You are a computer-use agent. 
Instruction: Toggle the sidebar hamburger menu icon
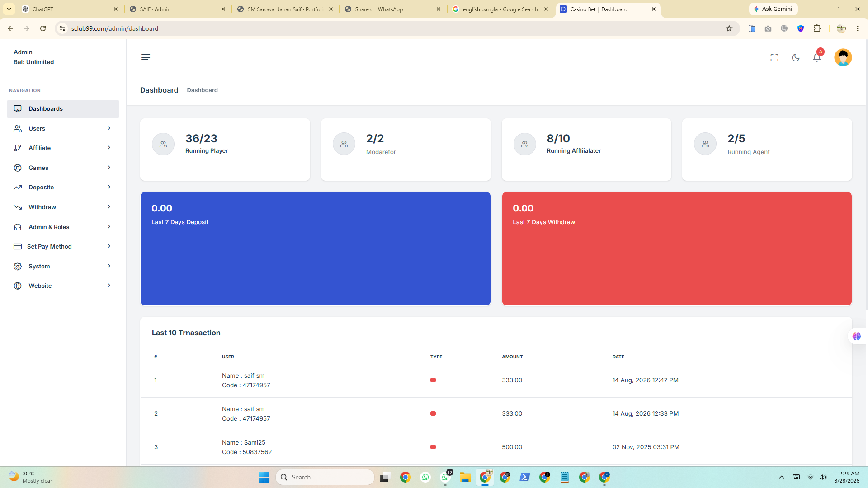coord(145,57)
